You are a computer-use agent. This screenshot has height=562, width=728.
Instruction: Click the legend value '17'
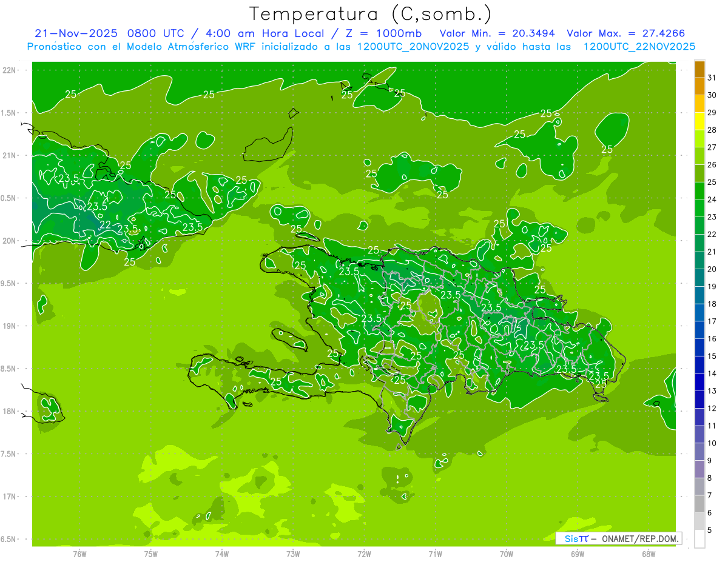[x=712, y=321]
